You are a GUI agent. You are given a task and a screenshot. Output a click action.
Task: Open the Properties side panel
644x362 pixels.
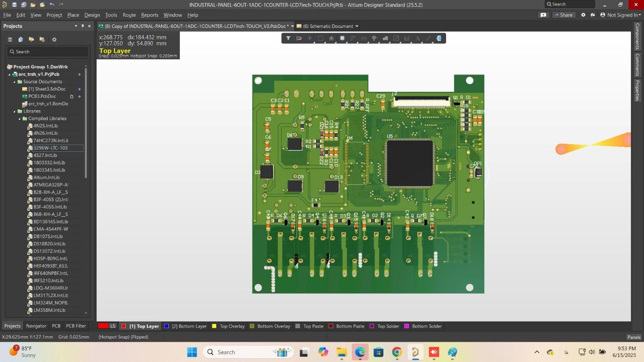tap(638, 90)
